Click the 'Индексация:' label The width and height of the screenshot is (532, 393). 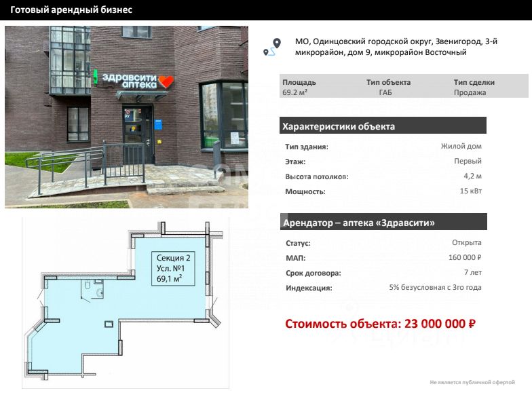tap(309, 288)
